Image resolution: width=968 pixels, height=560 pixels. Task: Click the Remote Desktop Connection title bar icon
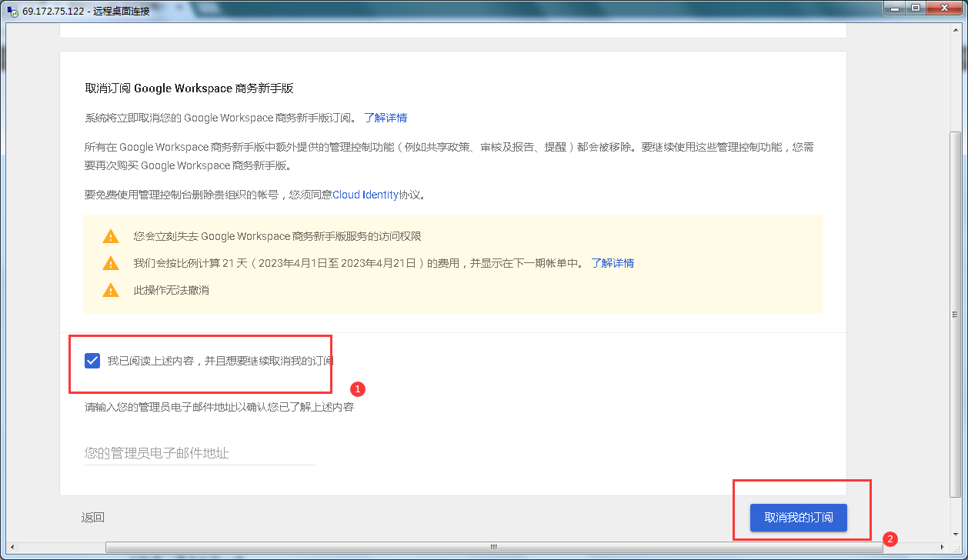12,11
